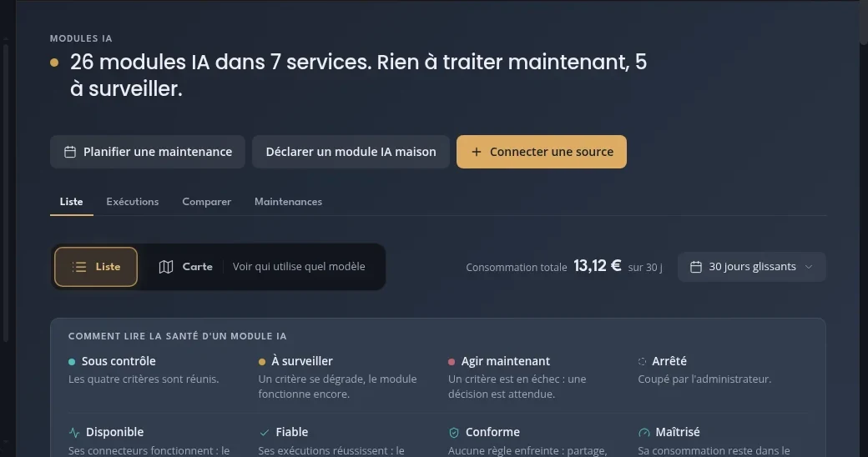Click Planifier une maintenance button
This screenshot has height=457, width=868.
(x=148, y=152)
